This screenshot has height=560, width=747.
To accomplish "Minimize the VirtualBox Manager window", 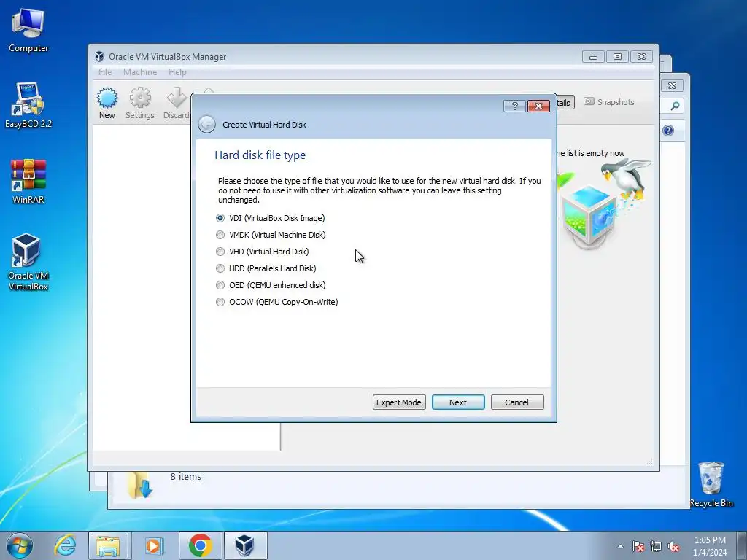I will (593, 57).
